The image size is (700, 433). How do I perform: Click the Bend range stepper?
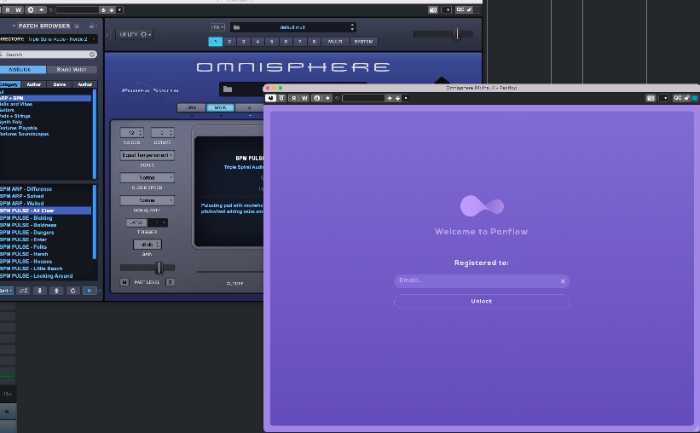147,245
